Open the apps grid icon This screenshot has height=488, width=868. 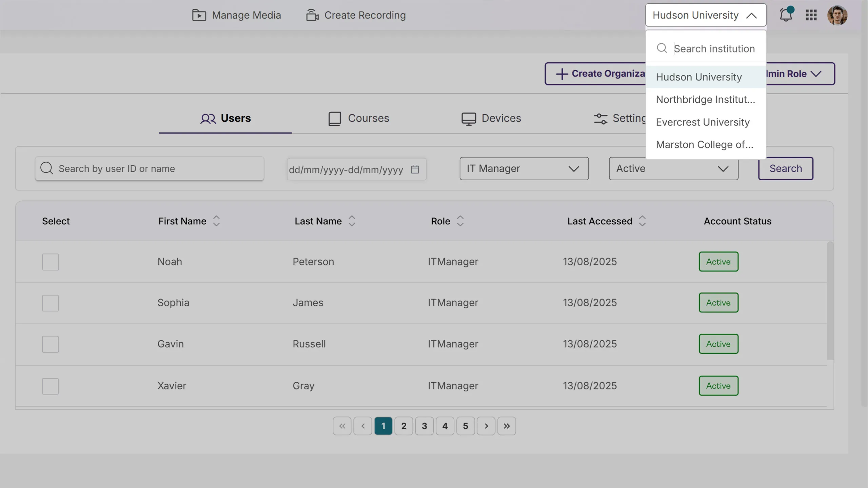[x=811, y=15]
